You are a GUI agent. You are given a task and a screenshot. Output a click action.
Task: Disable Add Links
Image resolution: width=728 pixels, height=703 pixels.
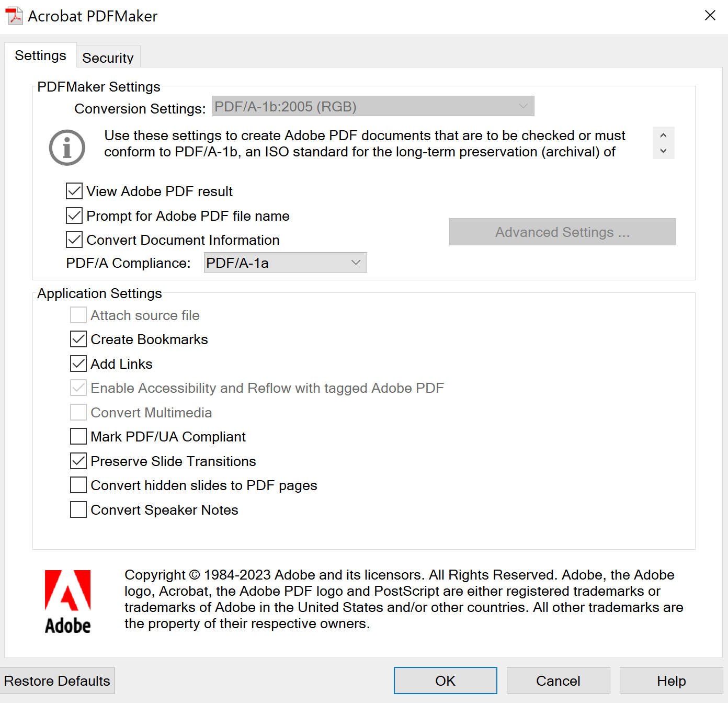(77, 364)
